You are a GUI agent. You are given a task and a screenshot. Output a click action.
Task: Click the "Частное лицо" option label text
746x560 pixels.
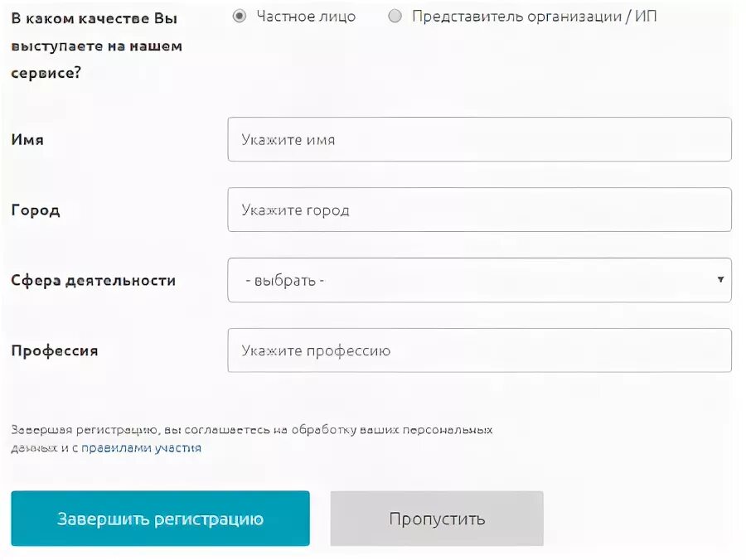click(x=306, y=17)
